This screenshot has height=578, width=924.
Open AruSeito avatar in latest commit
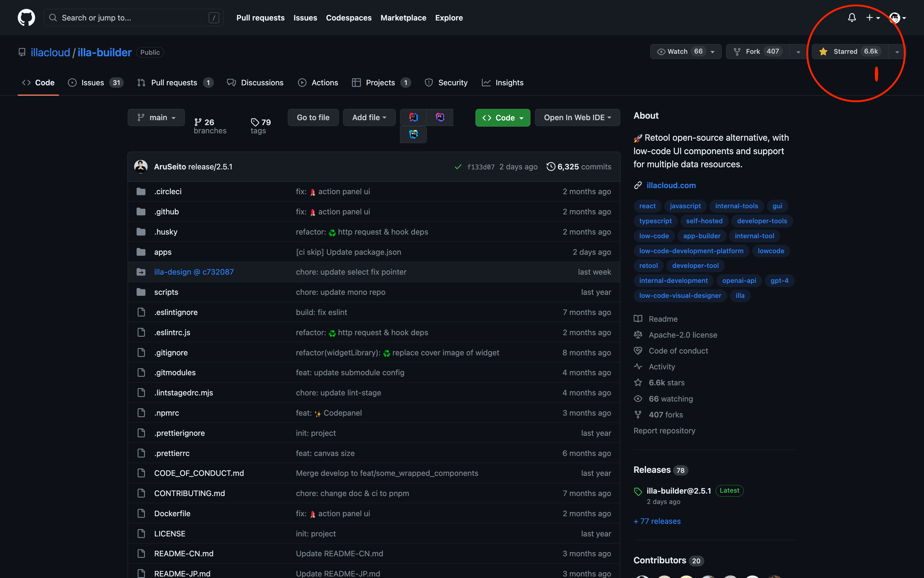coord(141,167)
